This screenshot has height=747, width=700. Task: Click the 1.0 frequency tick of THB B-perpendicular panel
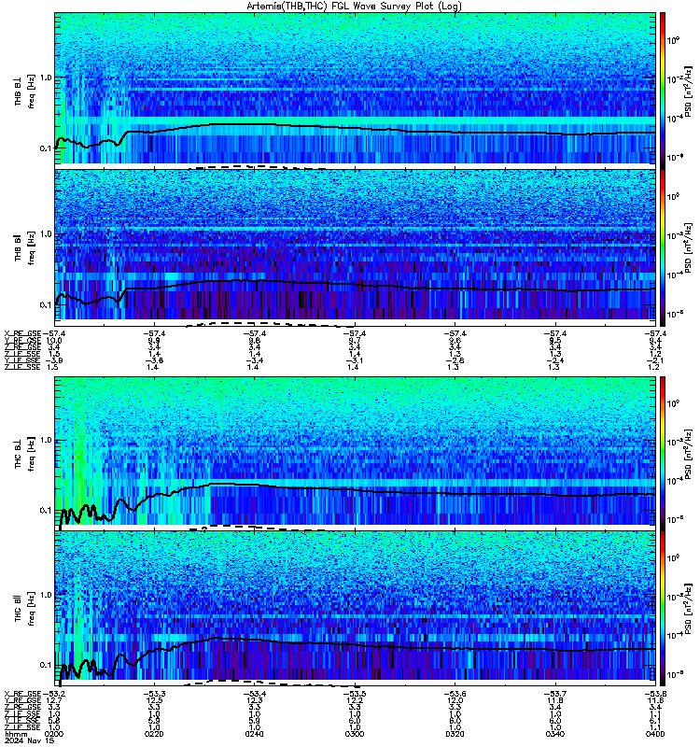click(46, 78)
